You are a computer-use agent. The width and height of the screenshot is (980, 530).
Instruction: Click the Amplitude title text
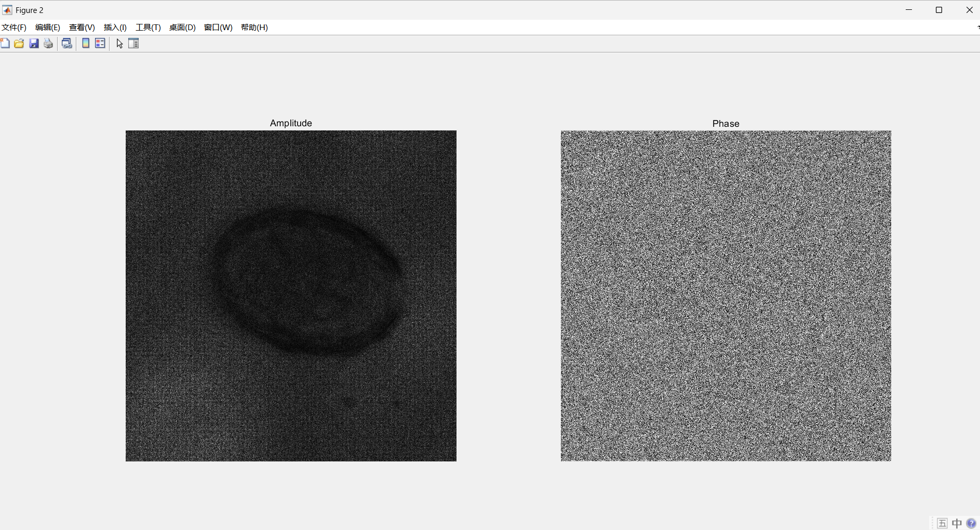click(291, 123)
